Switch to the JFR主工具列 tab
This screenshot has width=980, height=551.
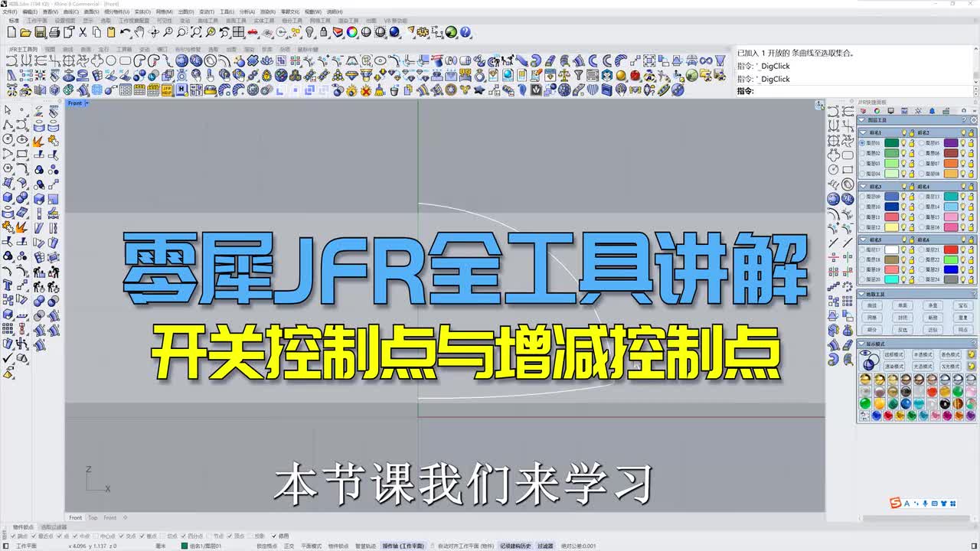click(22, 49)
